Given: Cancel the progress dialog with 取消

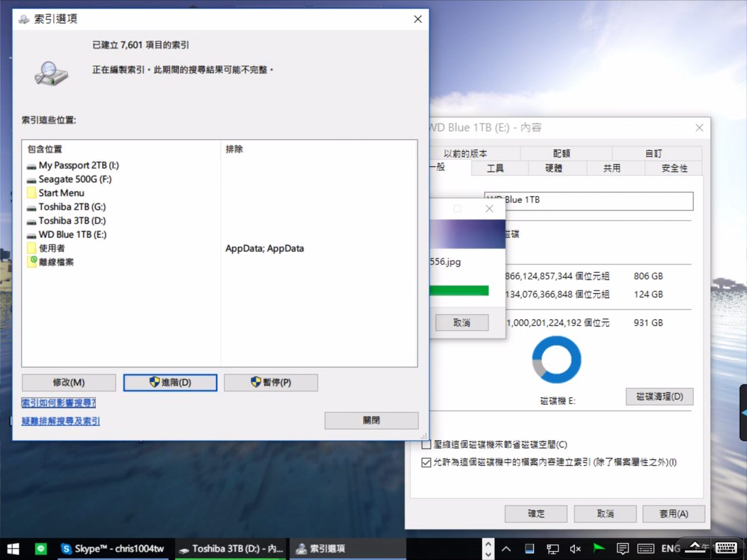Looking at the screenshot, I should click(x=462, y=323).
